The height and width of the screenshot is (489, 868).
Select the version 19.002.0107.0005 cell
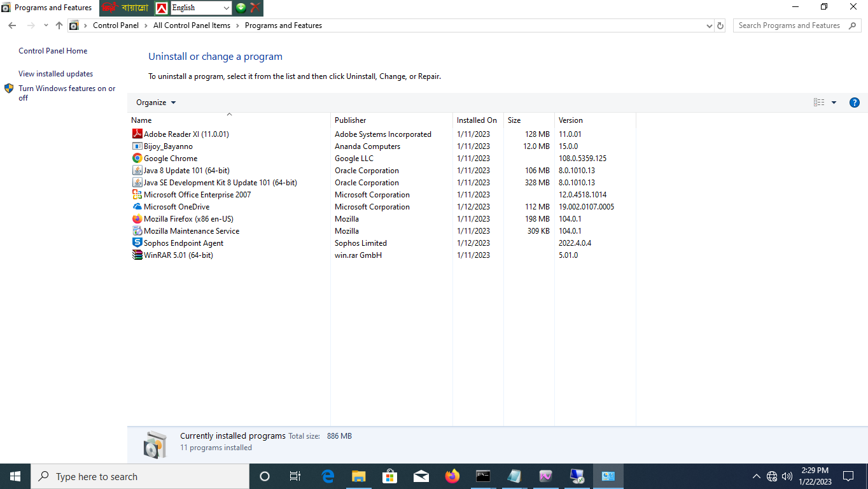[x=586, y=206]
